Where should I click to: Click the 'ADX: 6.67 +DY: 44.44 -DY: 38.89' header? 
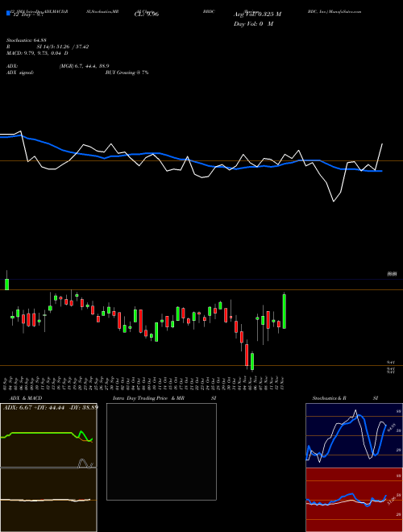[51, 407]
